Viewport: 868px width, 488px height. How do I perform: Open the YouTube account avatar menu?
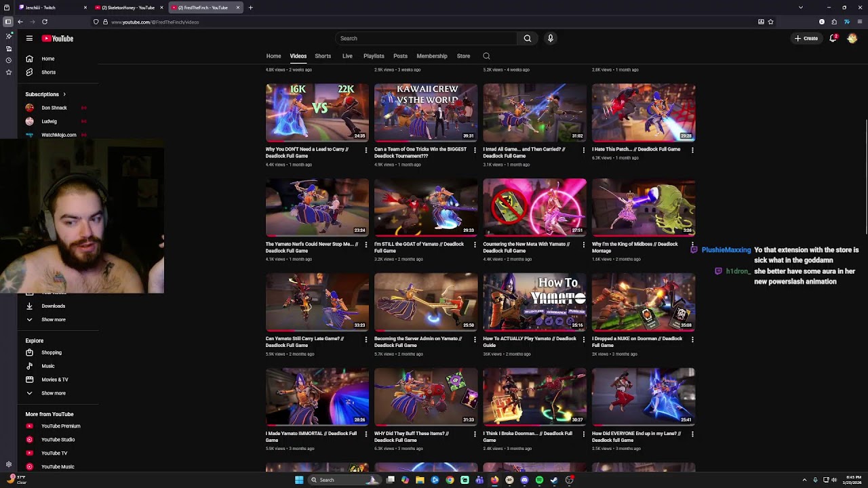click(852, 39)
